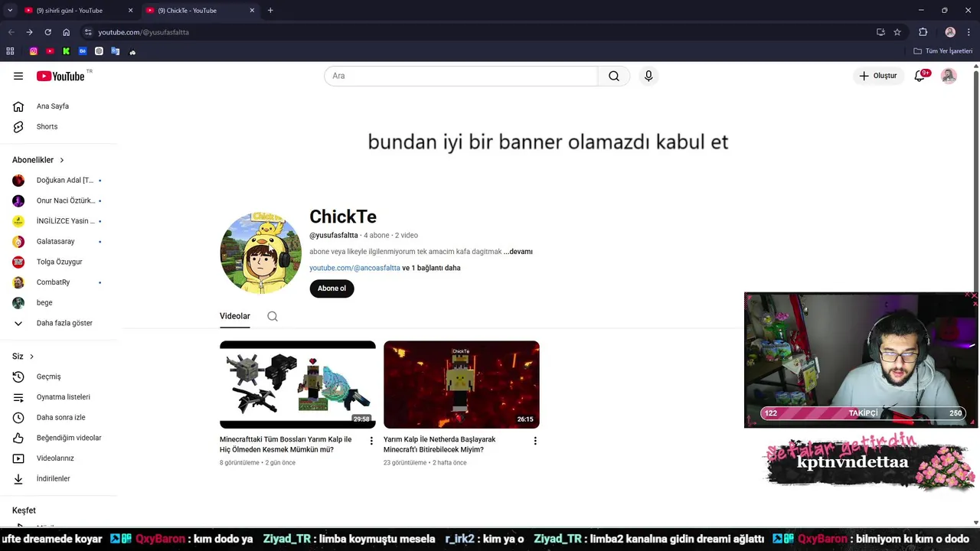The width and height of the screenshot is (980, 551).
Task: Open the tab search dropdown arrow
Action: coord(10,11)
